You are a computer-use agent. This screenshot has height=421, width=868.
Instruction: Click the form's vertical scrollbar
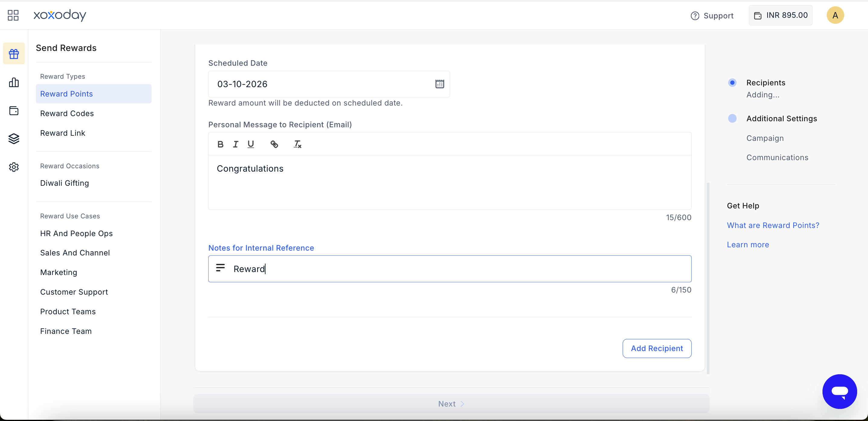pyautogui.click(x=708, y=278)
